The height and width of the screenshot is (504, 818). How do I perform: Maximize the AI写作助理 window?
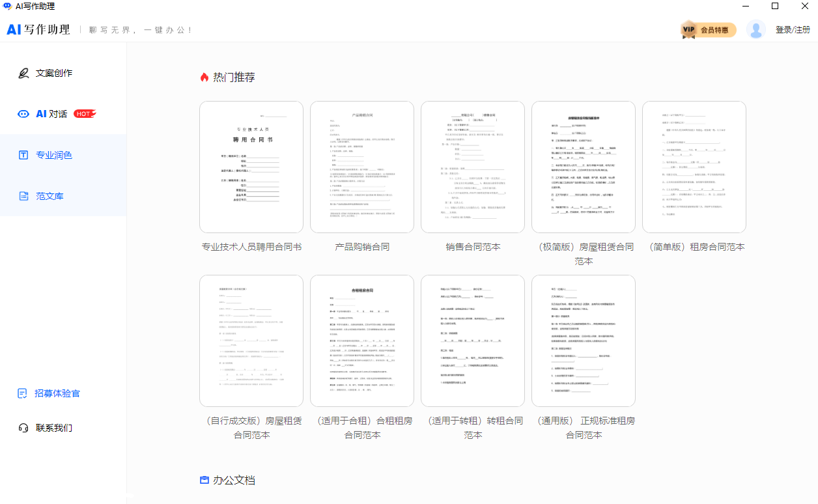[x=775, y=6]
